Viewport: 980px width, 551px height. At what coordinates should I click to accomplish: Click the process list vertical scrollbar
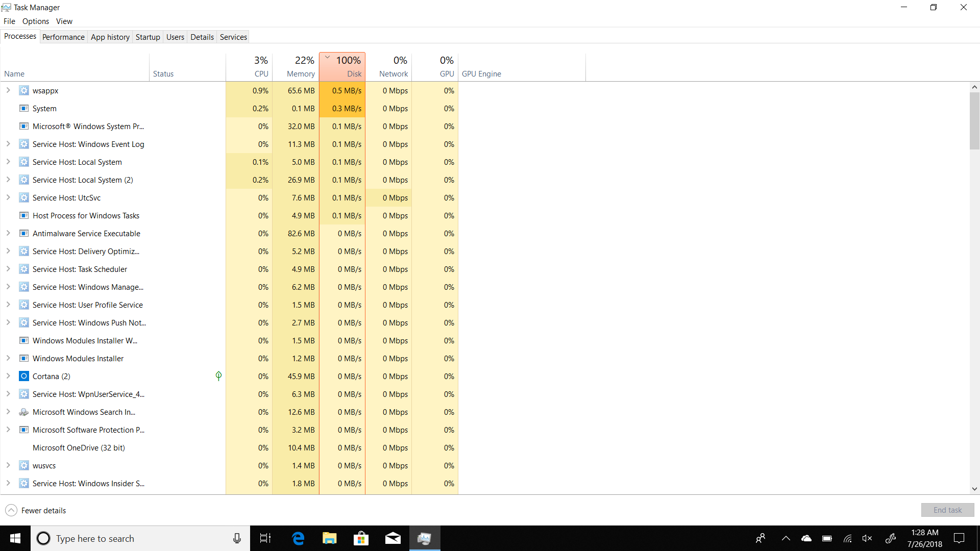click(974, 121)
